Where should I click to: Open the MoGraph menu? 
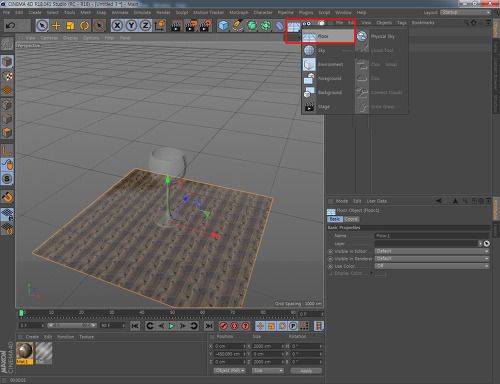click(x=239, y=12)
